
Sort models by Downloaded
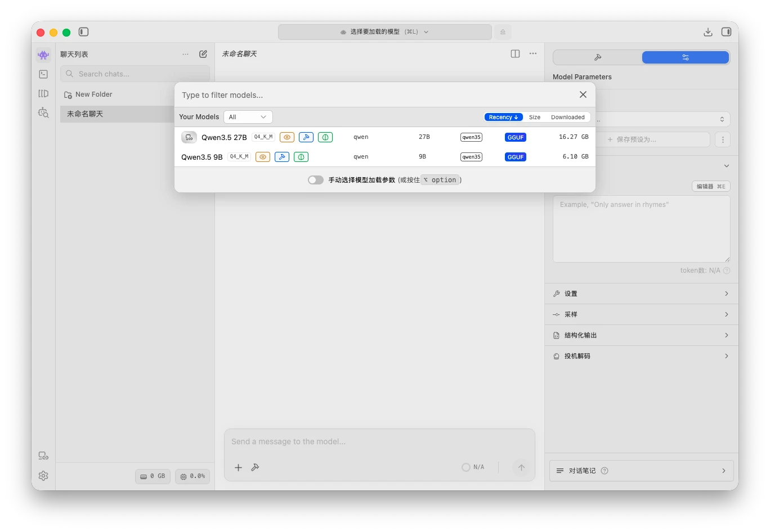point(567,117)
